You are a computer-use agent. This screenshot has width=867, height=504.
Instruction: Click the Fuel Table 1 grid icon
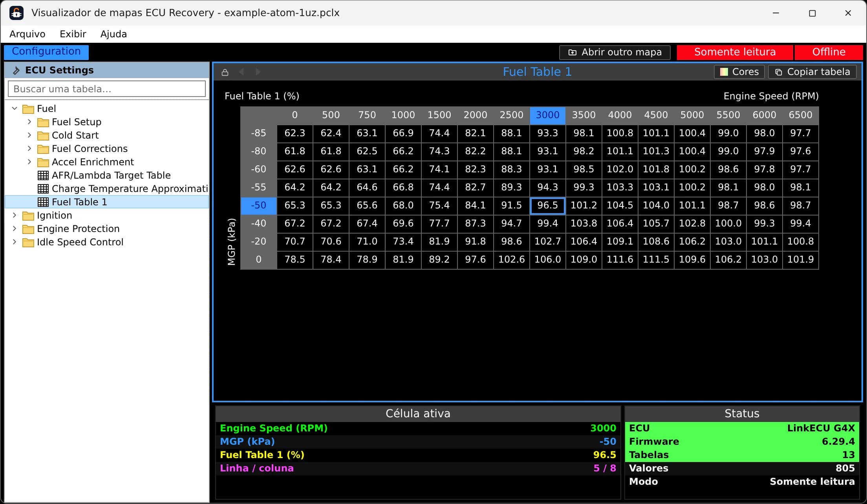pos(43,202)
